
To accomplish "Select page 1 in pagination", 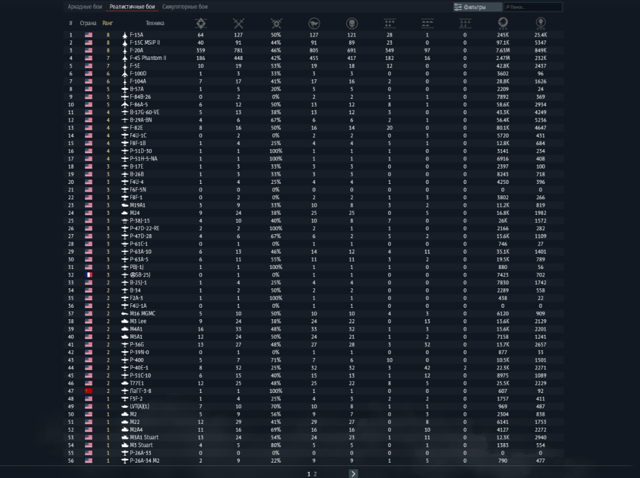I will (309, 474).
